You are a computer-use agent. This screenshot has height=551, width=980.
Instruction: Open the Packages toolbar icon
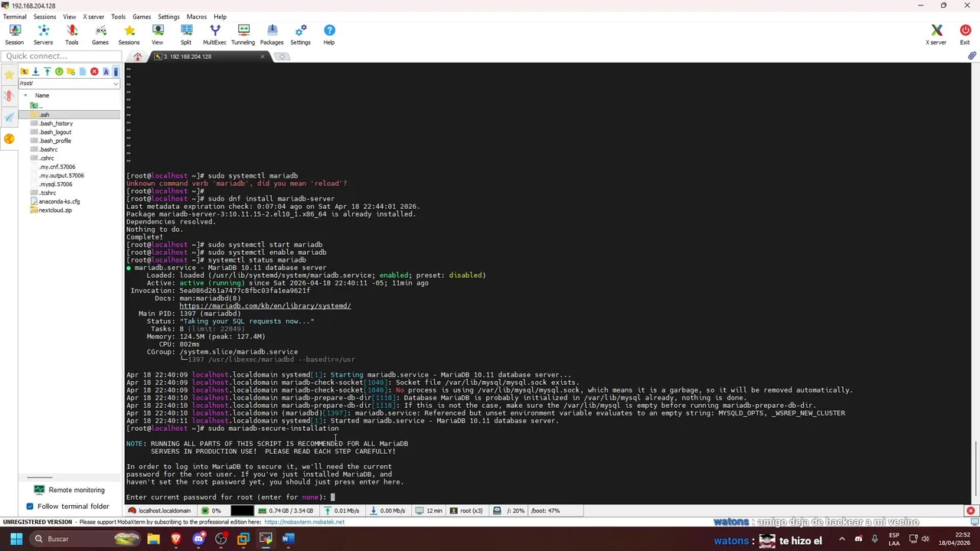[272, 34]
